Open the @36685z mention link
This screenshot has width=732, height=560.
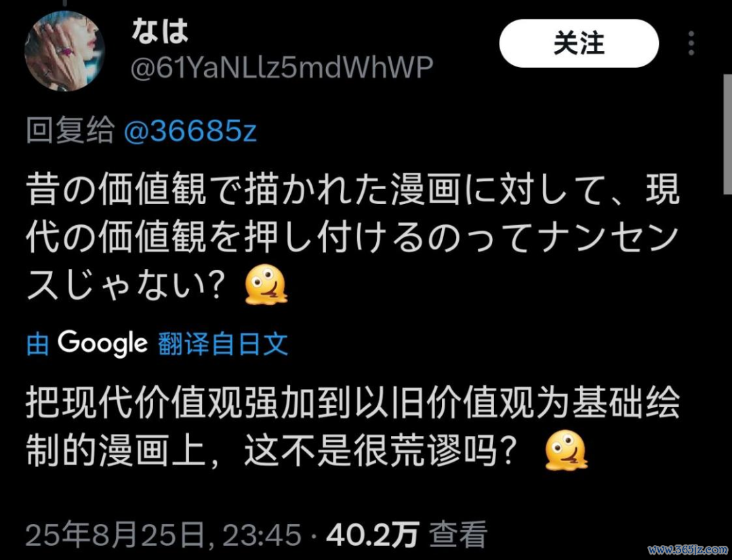(190, 131)
